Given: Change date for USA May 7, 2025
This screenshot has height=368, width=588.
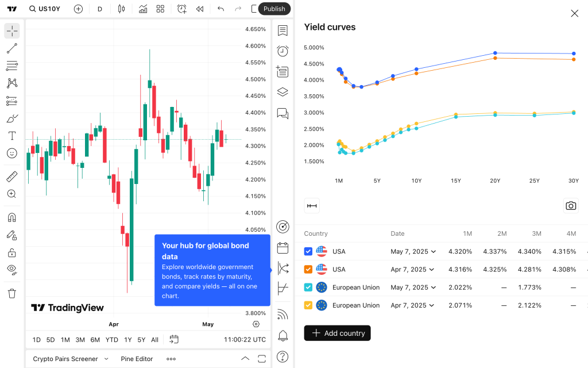Looking at the screenshot, I should 413,252.
